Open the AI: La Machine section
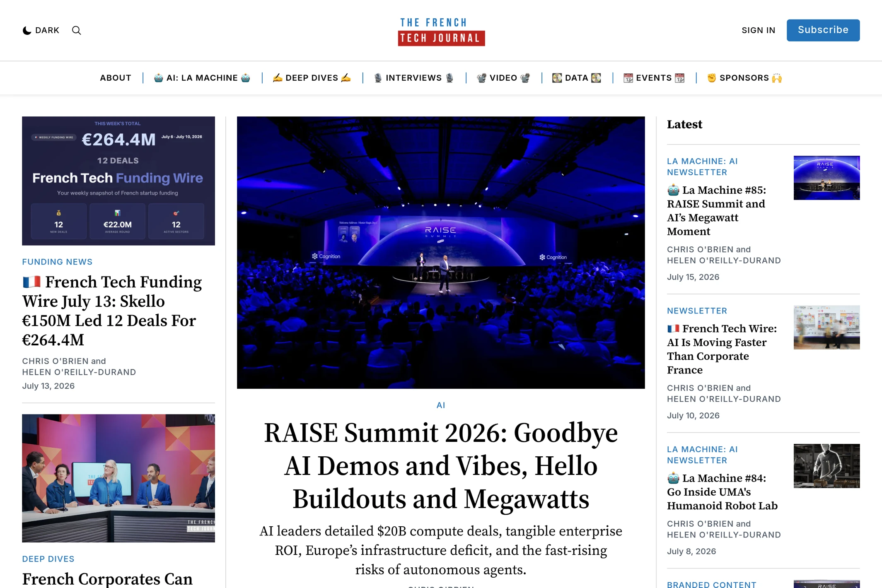Screen dimensions: 882x588 [202, 78]
